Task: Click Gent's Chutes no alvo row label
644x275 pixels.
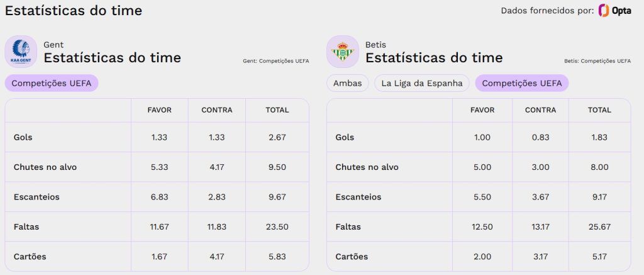Action: [45, 167]
